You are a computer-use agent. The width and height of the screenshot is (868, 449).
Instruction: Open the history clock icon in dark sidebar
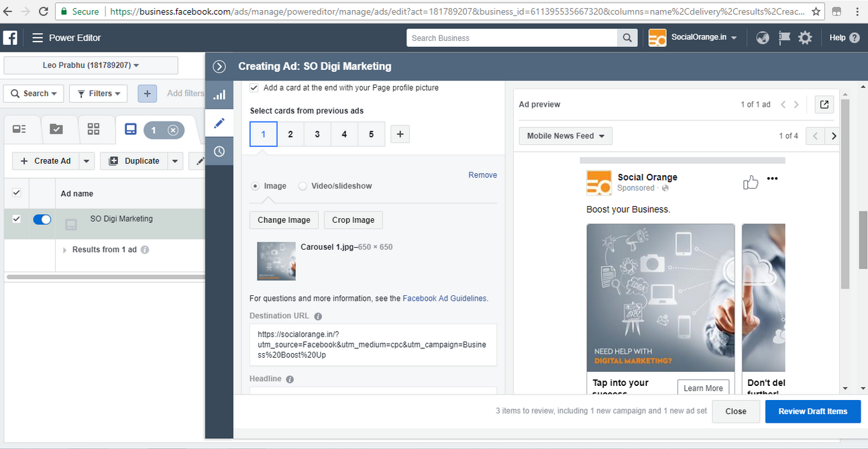coord(219,151)
